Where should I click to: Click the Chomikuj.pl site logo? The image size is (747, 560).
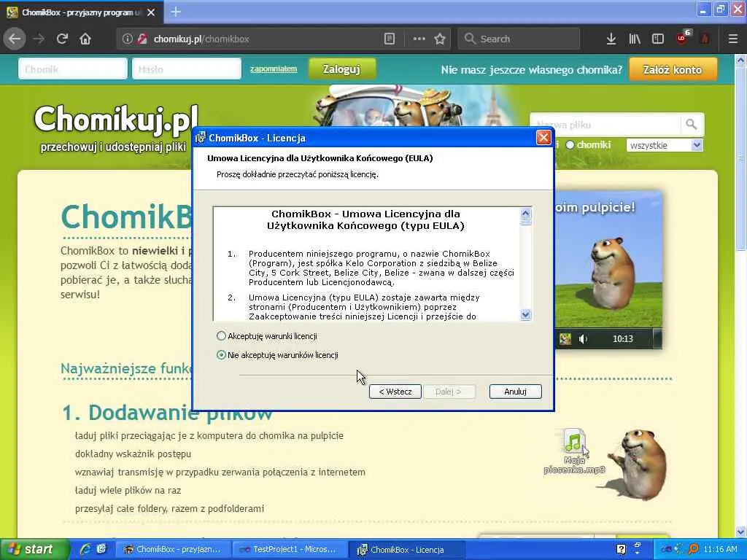click(x=116, y=119)
